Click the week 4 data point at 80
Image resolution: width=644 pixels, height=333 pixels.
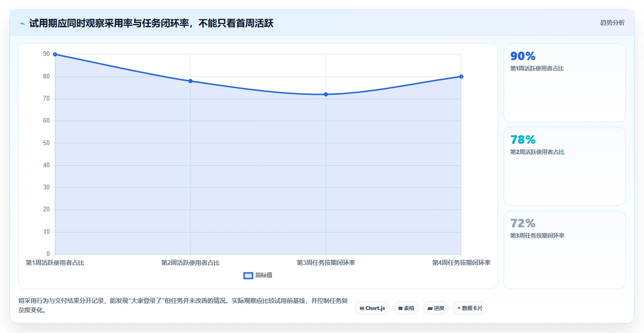[x=461, y=77]
